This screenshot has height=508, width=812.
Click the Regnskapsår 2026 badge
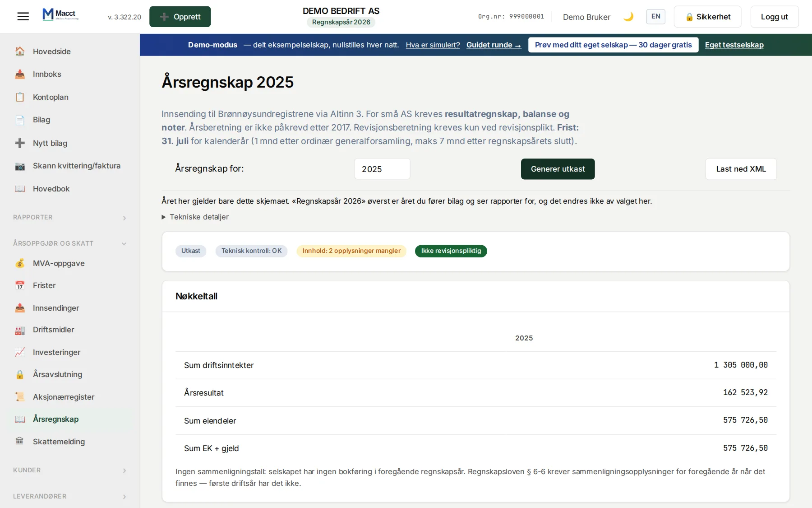point(341,22)
